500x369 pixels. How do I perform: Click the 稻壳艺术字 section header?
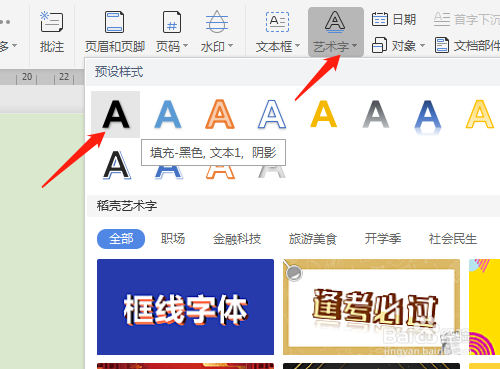pos(127,206)
